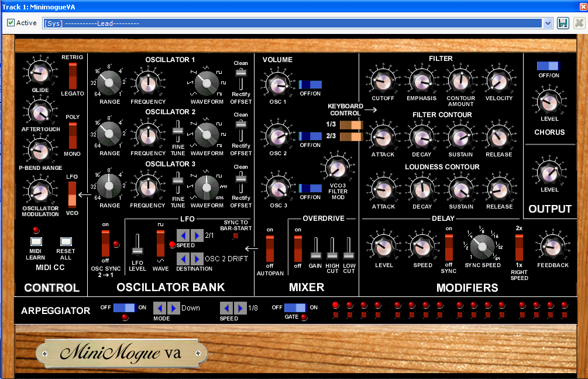The image size is (588, 379).
Task: Open the Lead preset dropdown arrow
Action: tap(548, 23)
